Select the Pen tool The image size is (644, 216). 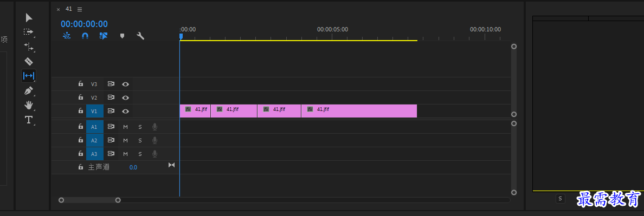[x=28, y=90]
